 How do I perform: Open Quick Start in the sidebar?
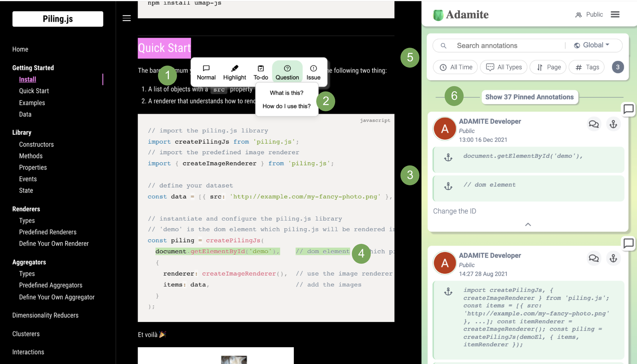click(34, 91)
